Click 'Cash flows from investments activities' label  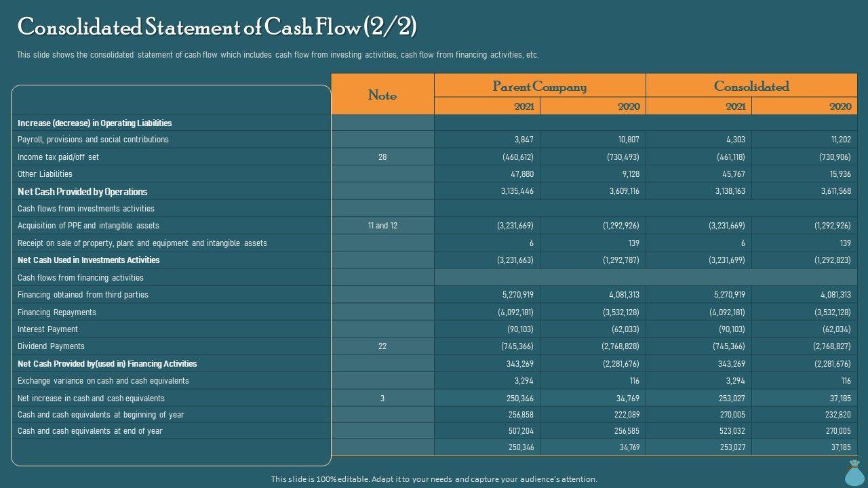click(x=86, y=209)
